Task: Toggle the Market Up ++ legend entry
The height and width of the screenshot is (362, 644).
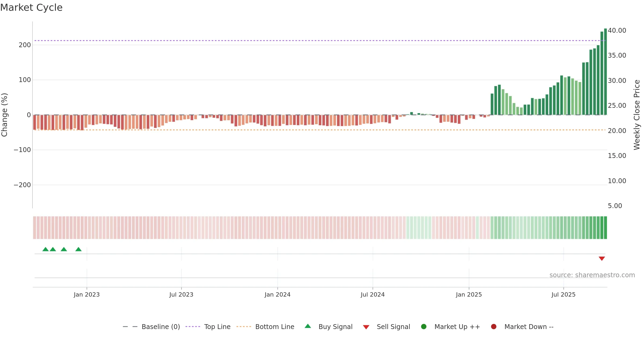Action: pyautogui.click(x=451, y=327)
